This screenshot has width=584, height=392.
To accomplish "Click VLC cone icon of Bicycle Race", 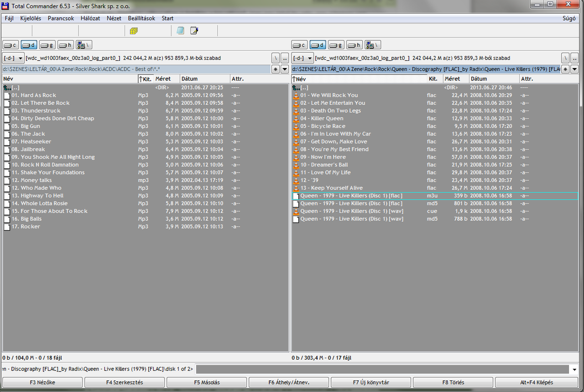I will pos(296,126).
